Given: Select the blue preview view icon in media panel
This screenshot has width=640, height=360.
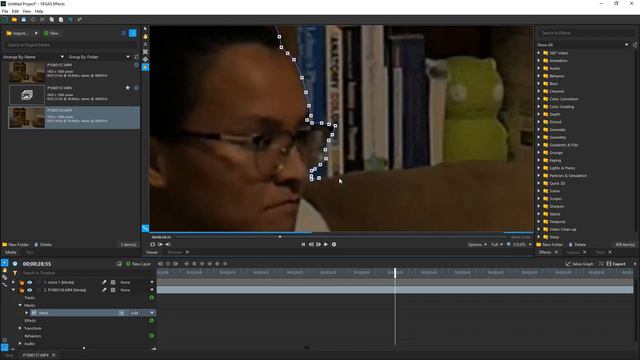Looking at the screenshot, I should click(133, 33).
